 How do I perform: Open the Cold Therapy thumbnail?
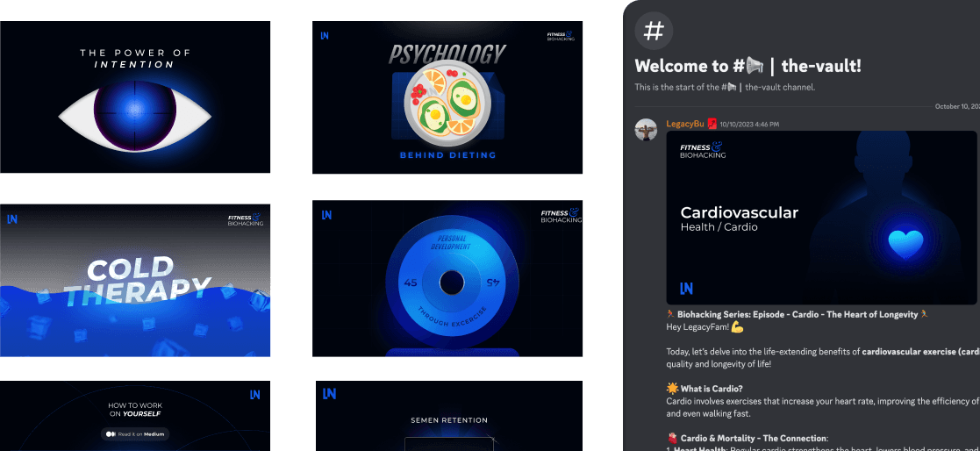[x=135, y=280]
